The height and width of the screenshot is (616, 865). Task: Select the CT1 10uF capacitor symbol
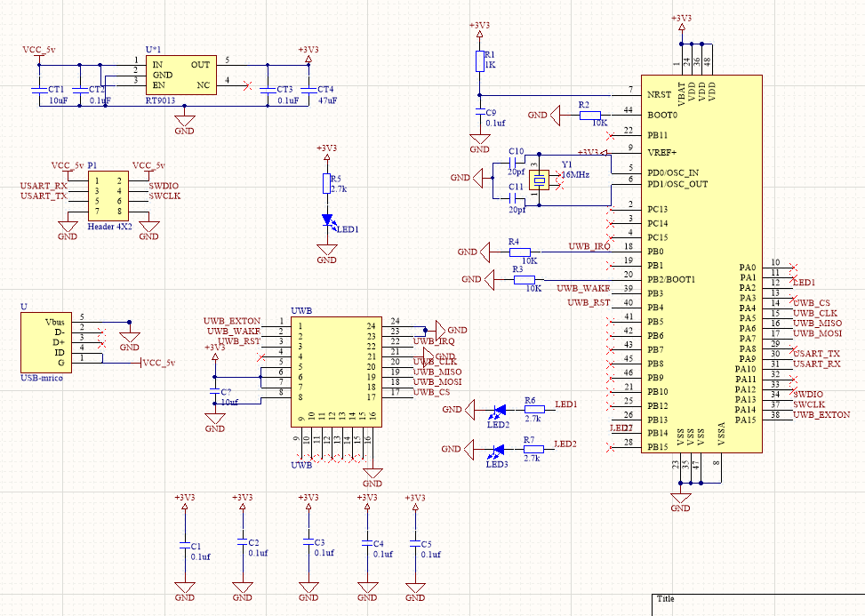[38, 90]
